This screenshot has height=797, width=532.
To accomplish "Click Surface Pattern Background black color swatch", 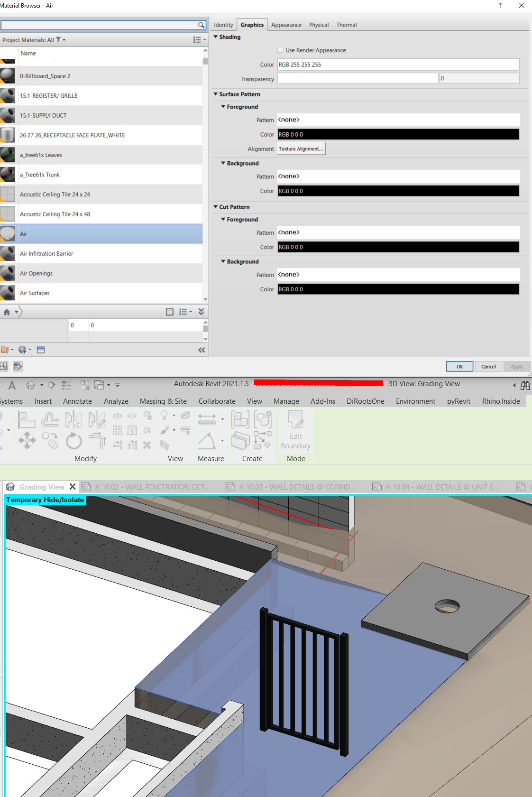I will pyautogui.click(x=398, y=191).
